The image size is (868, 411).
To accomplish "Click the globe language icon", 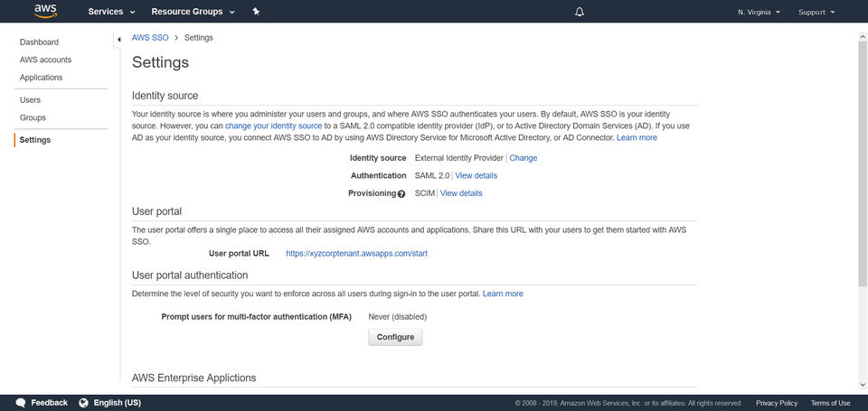I will click(x=84, y=403).
